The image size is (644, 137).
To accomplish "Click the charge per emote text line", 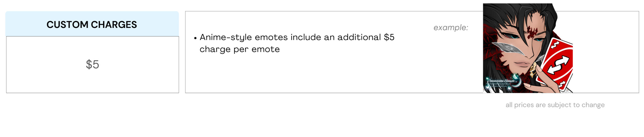I will click(x=239, y=49).
